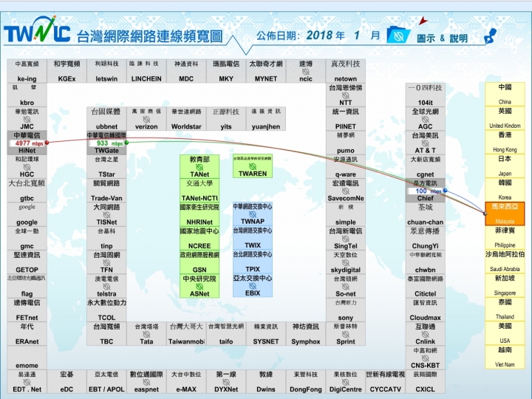Click the link icon in the So-net cell

[345, 287]
